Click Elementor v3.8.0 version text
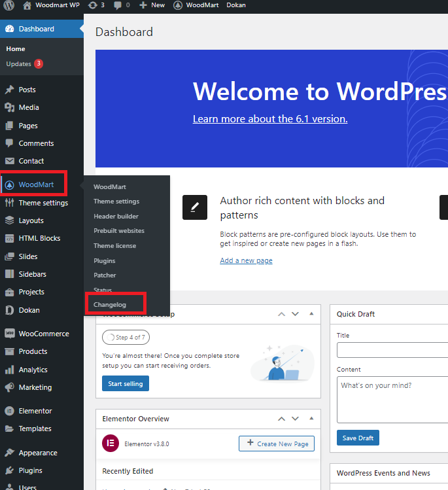Viewport: 448px width, 490px height. [x=146, y=444]
